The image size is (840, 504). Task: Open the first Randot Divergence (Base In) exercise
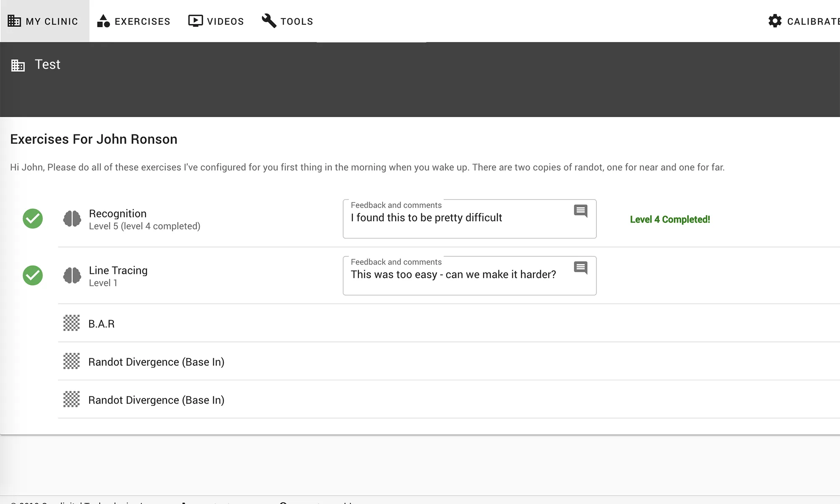coord(156,362)
